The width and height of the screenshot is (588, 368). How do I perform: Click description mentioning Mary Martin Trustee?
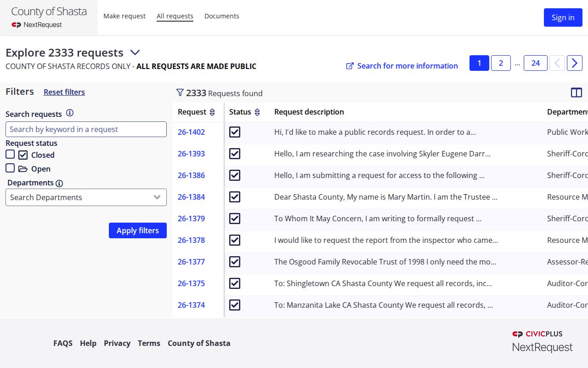coord(386,197)
